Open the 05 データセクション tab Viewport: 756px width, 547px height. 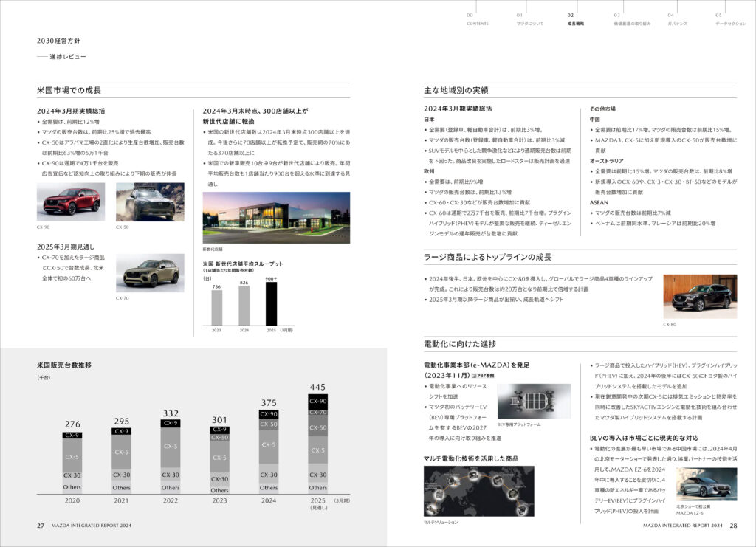coord(730,19)
